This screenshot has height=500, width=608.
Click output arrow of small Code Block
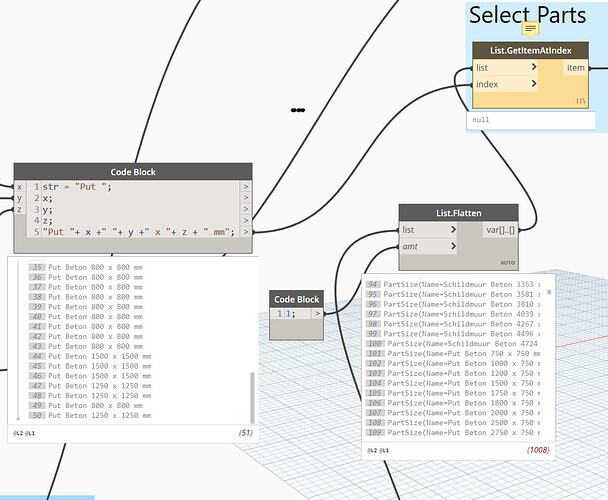point(318,313)
